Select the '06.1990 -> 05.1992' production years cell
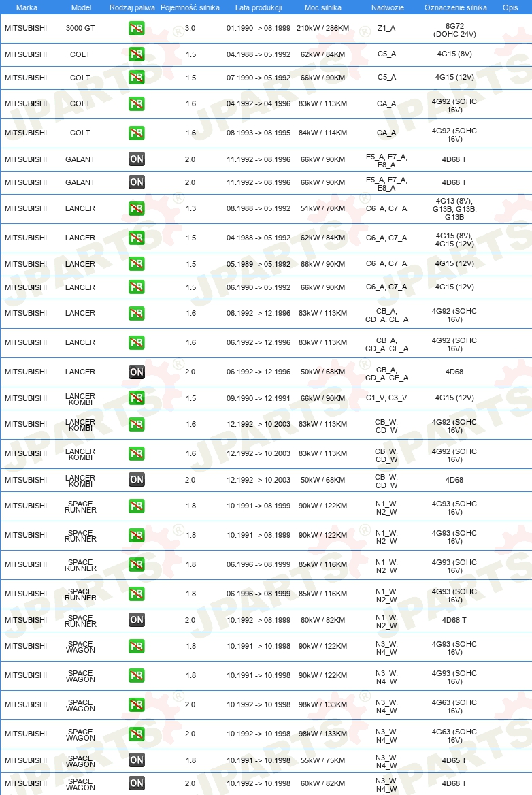This screenshot has width=532, height=795. coord(259,287)
